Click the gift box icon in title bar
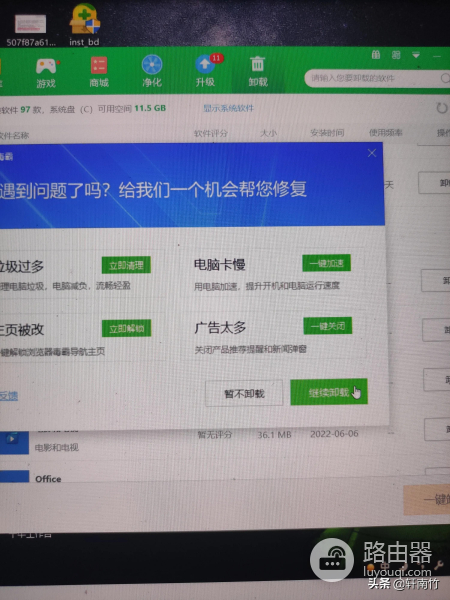Image resolution: width=450 pixels, height=600 pixels. pyautogui.click(x=376, y=55)
